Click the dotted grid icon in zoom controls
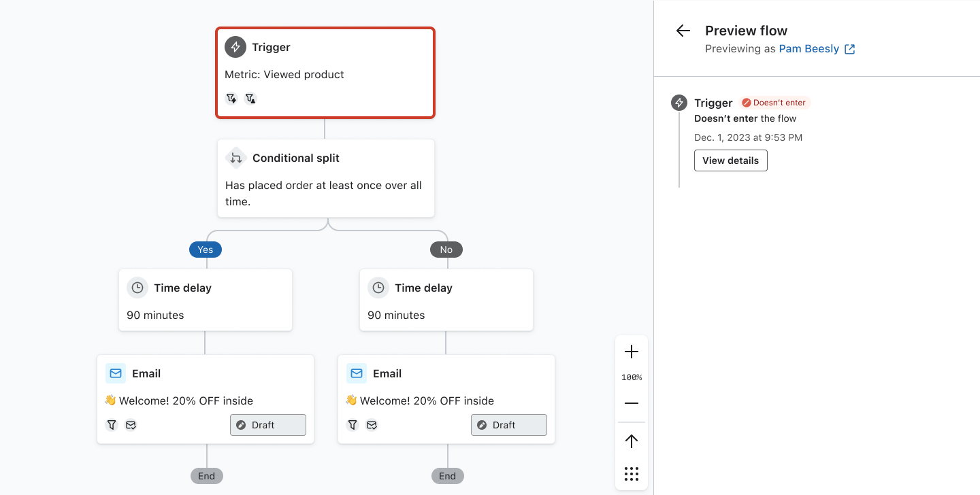 tap(632, 474)
